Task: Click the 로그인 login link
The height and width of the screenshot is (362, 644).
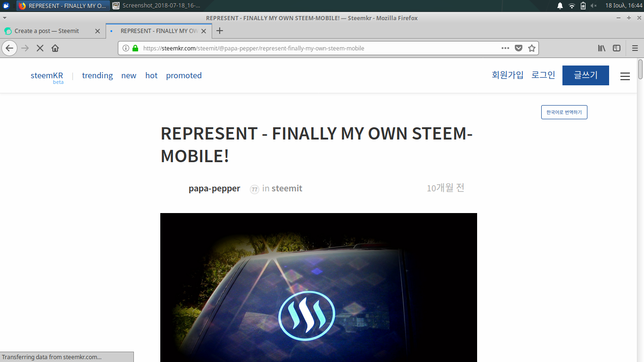Action: [x=543, y=75]
